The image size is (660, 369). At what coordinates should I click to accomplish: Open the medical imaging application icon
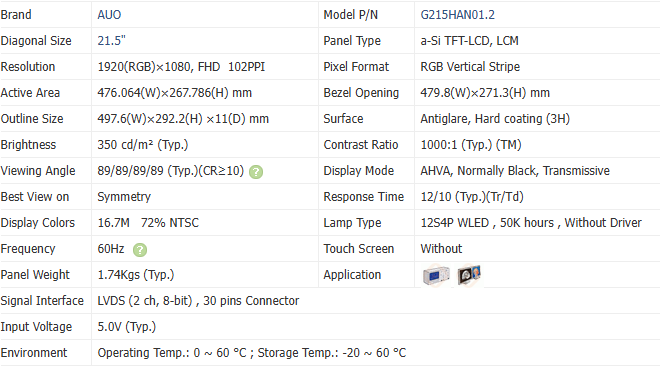[x=469, y=275]
